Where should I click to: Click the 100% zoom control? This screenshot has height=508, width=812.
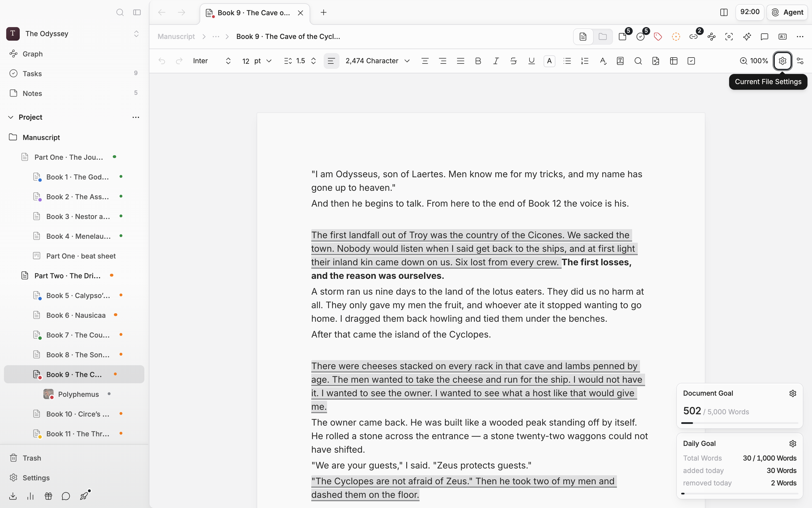754,61
